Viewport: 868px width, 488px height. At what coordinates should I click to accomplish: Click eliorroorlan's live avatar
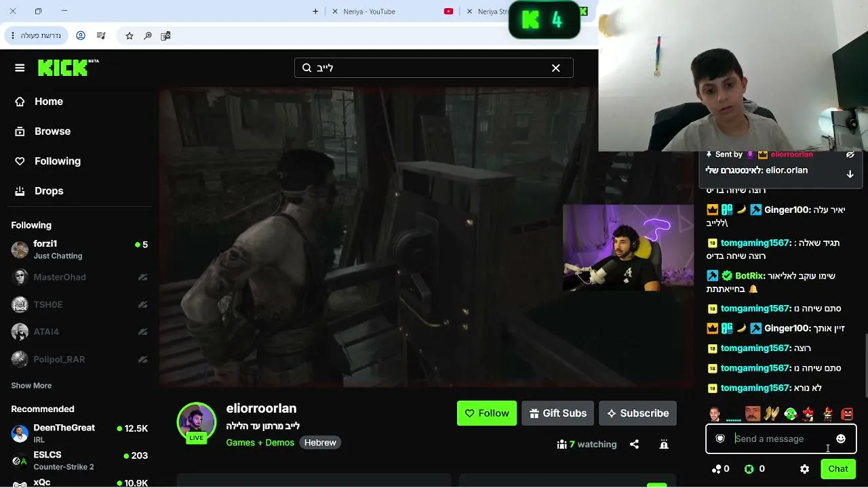coord(196,423)
